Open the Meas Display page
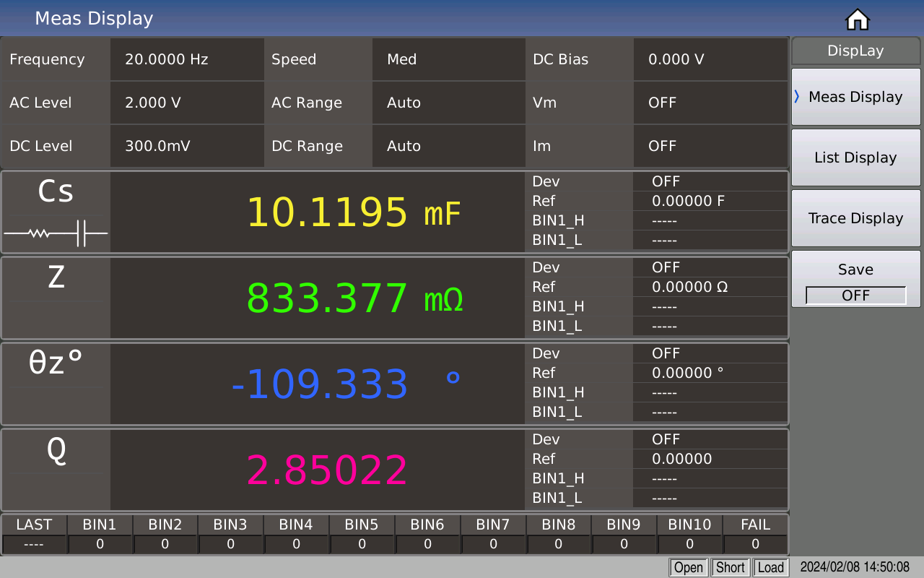924x578 pixels. point(856,97)
